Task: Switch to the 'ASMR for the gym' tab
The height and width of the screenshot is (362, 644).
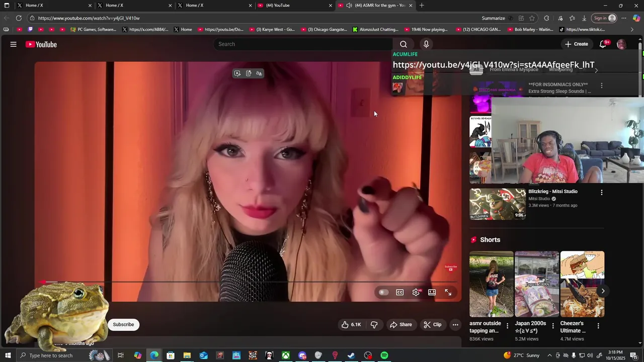Action: point(375,6)
